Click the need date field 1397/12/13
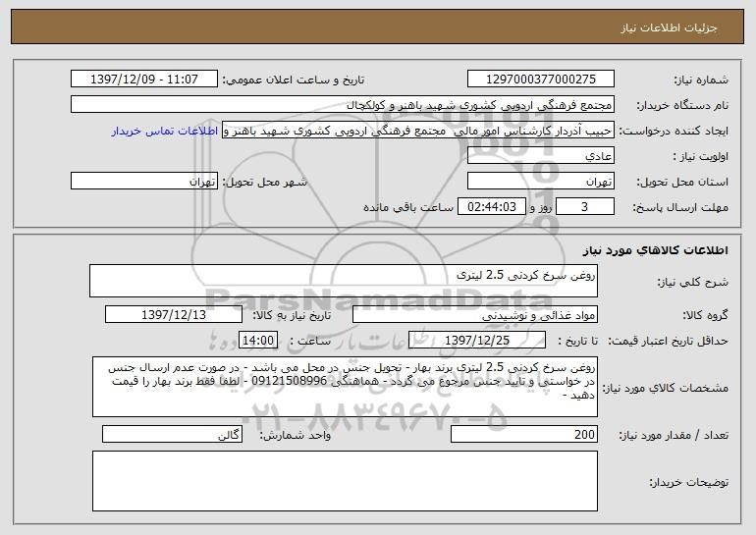 click(x=174, y=315)
